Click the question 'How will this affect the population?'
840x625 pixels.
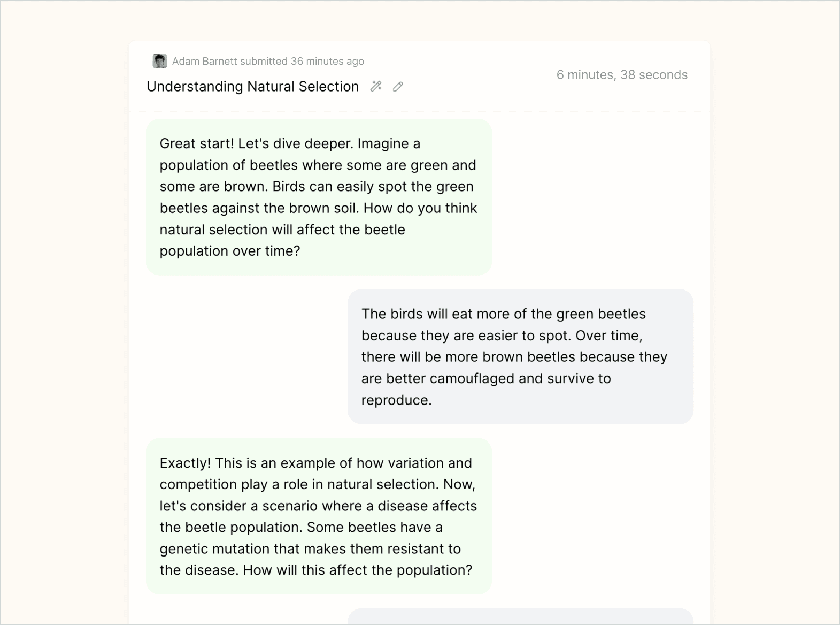(358, 570)
